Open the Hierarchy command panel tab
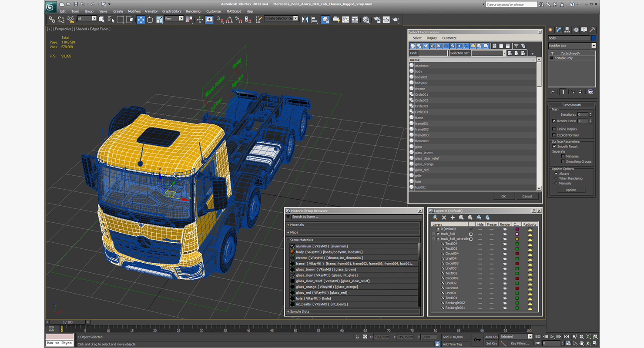Image resolution: width=644 pixels, height=348 pixels. coord(568,30)
